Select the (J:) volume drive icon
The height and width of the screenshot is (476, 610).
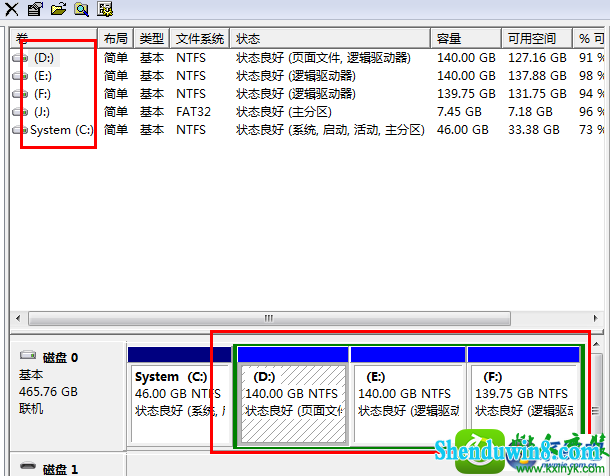pos(20,112)
